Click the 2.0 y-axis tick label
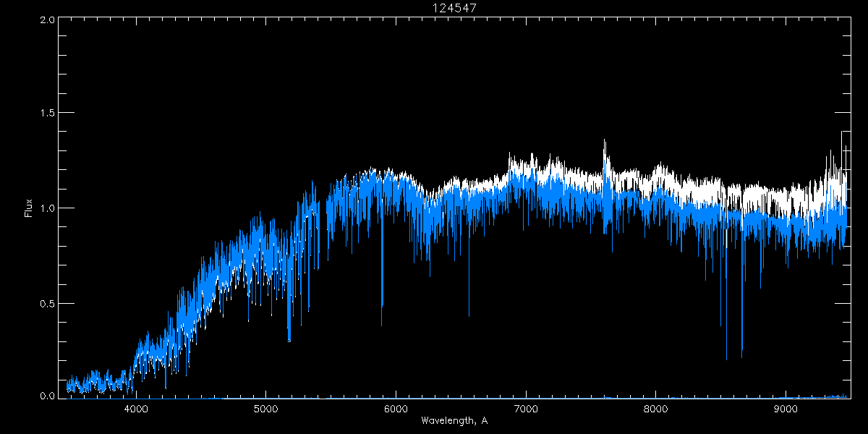 click(x=47, y=20)
